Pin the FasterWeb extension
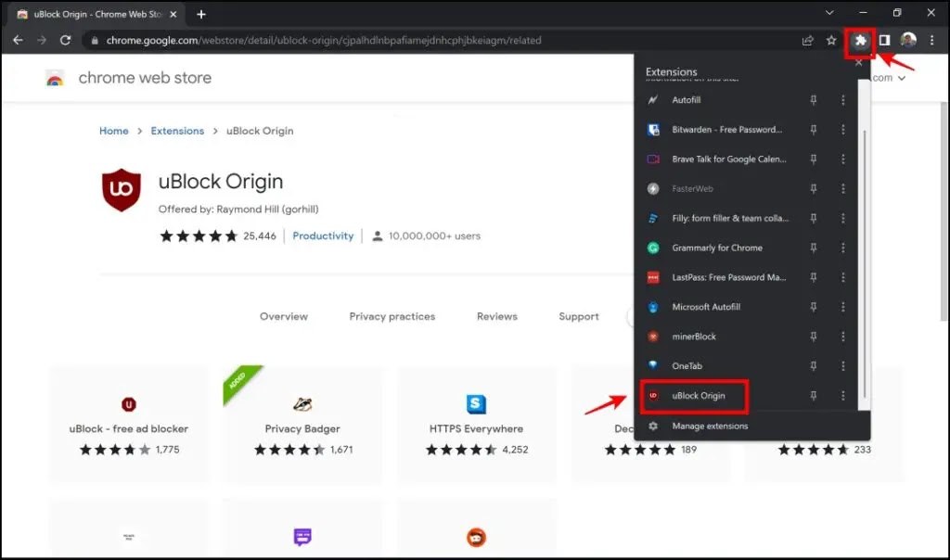The image size is (950, 560). pos(813,189)
